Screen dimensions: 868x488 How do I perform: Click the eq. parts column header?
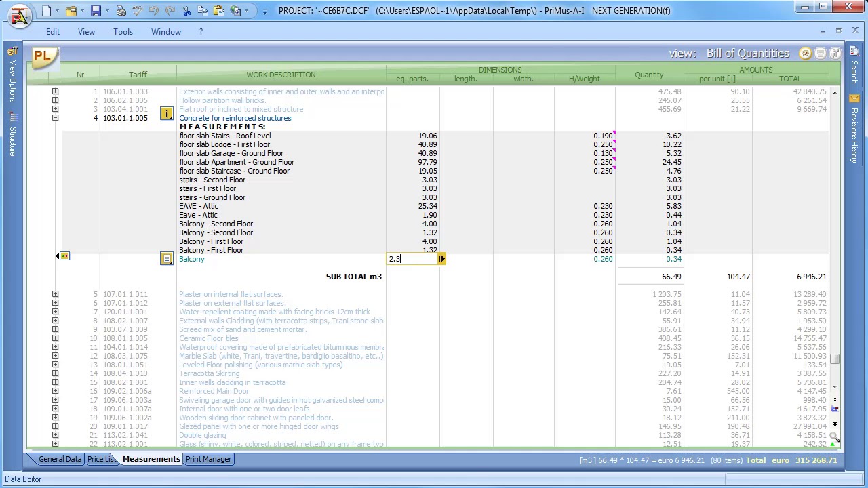pyautogui.click(x=412, y=79)
